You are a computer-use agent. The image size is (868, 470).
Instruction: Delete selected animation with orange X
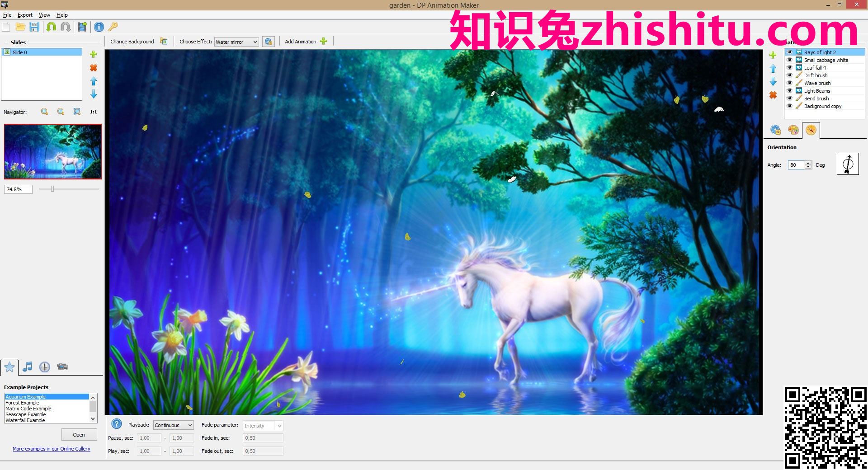tap(773, 95)
